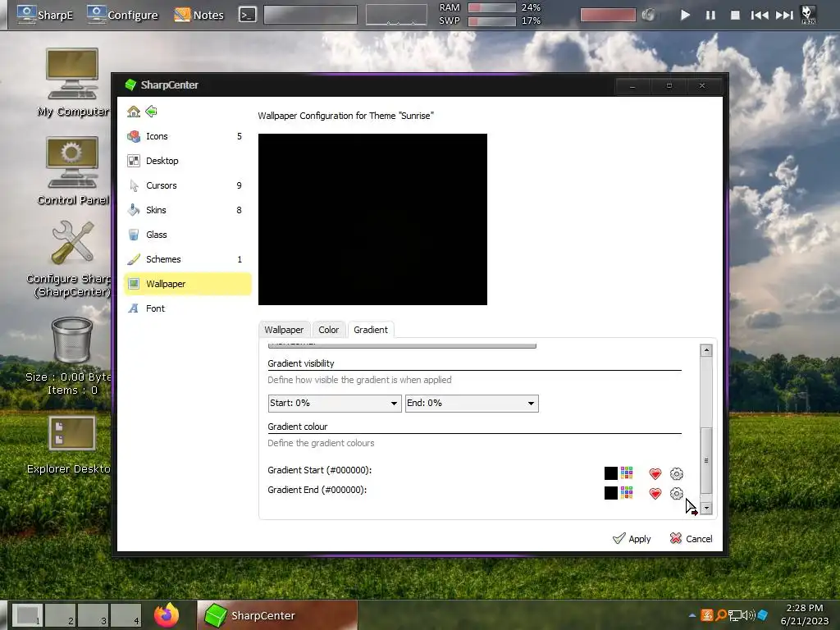
Task: Click the Gradient End heart favorites icon
Action: pos(655,493)
